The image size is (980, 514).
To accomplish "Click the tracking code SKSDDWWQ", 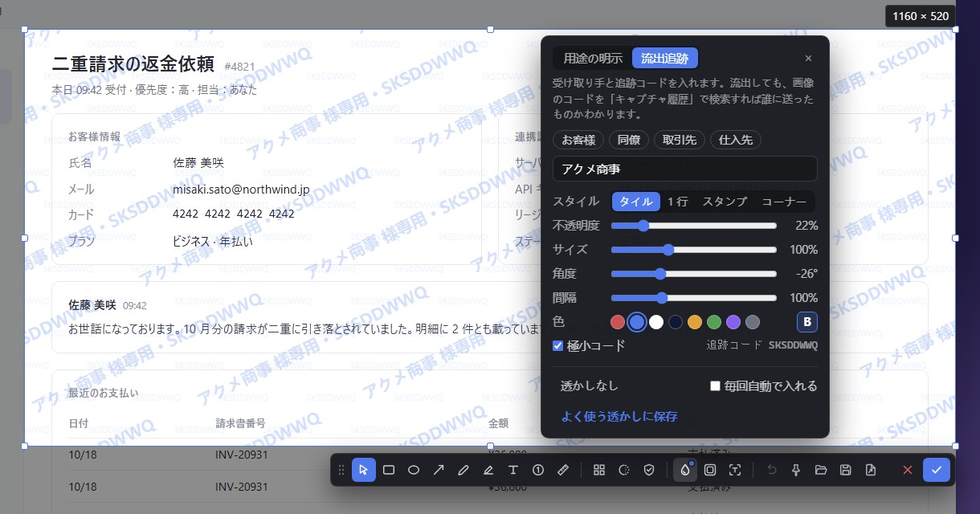I will [793, 345].
